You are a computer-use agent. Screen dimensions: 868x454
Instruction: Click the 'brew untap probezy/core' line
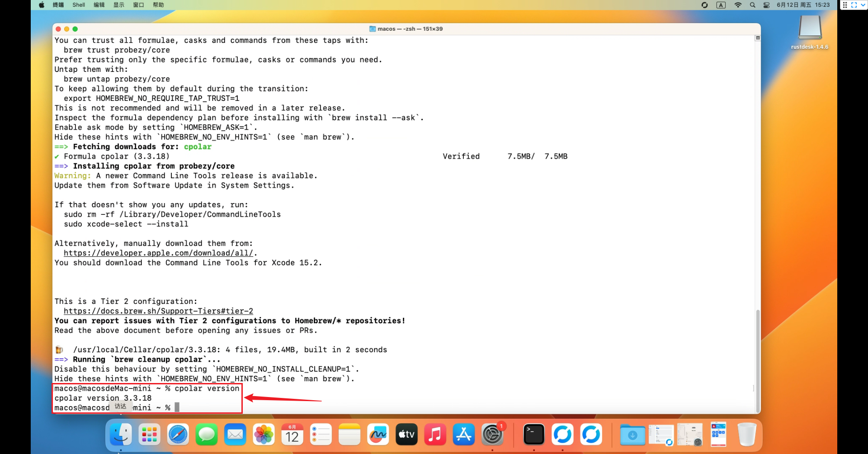(117, 79)
